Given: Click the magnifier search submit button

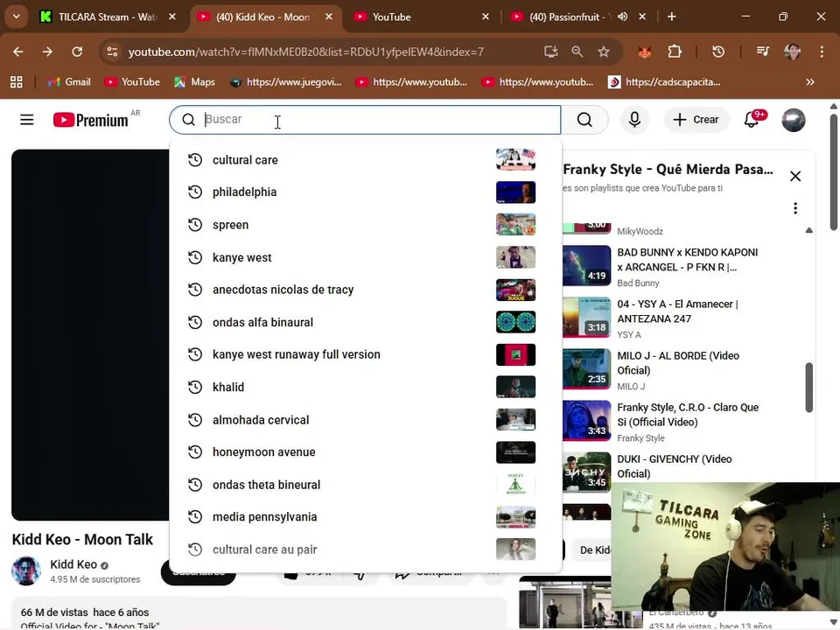Looking at the screenshot, I should click(x=584, y=120).
